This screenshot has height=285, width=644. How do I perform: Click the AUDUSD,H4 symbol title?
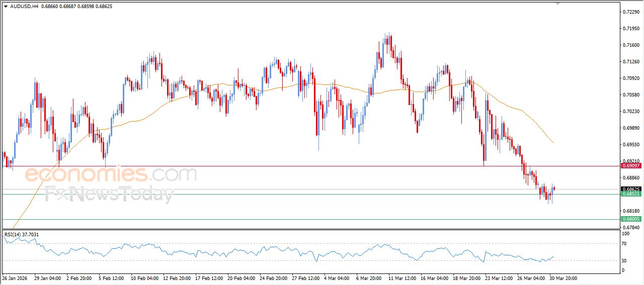(x=24, y=6)
